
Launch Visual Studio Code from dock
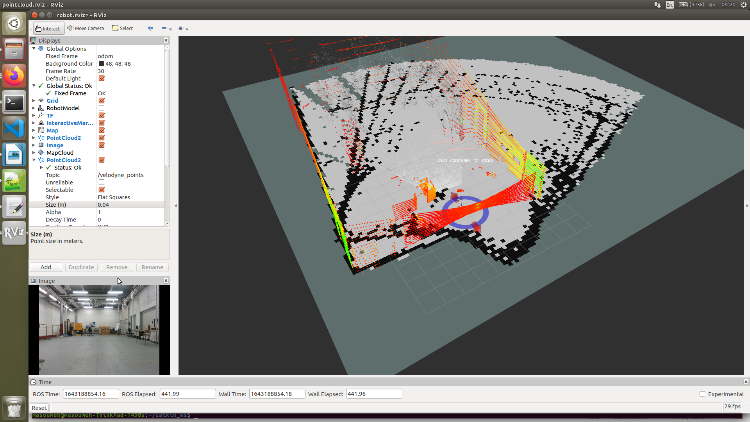[14, 127]
